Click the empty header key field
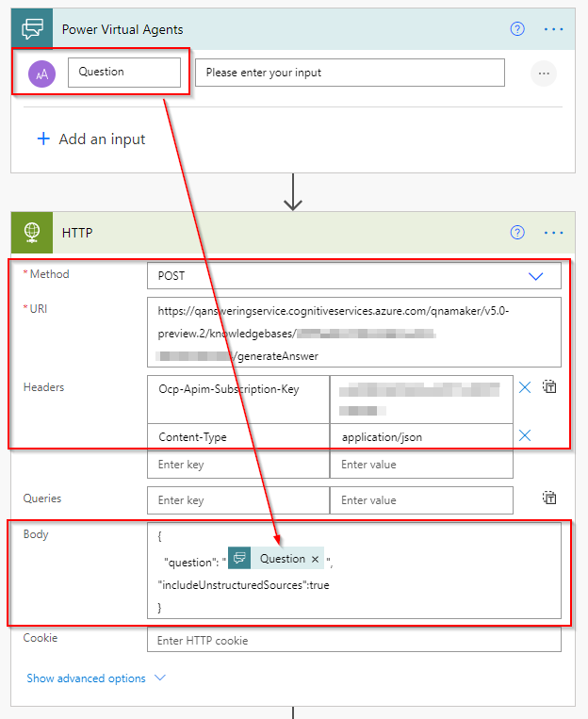Screen dimensions: 588x719 (237, 465)
